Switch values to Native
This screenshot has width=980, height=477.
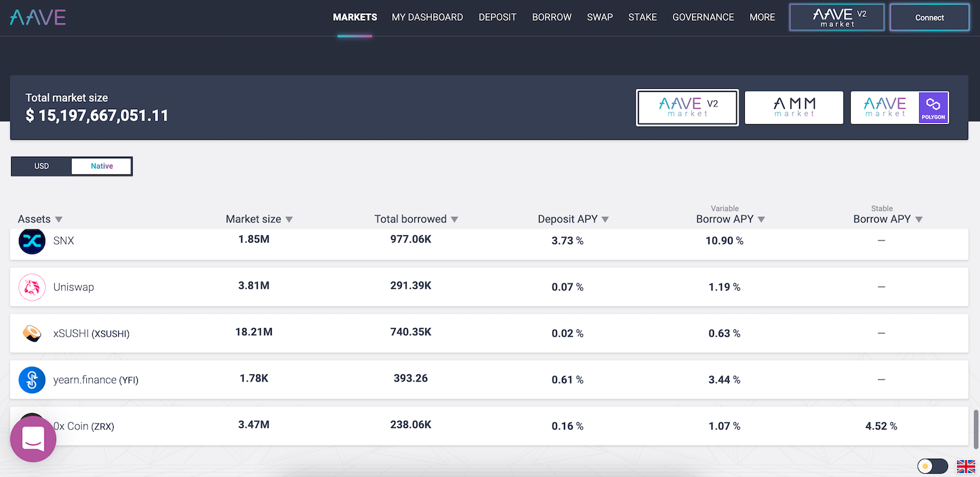coord(102,166)
